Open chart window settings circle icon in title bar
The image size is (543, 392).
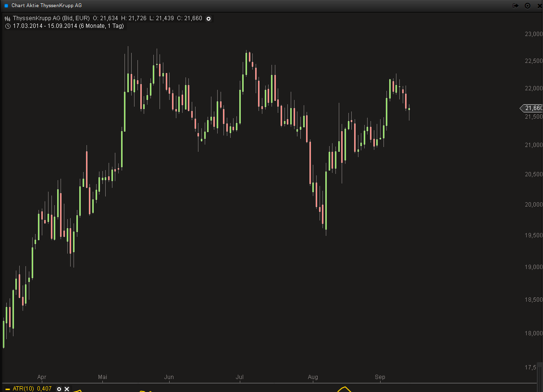point(527,6)
